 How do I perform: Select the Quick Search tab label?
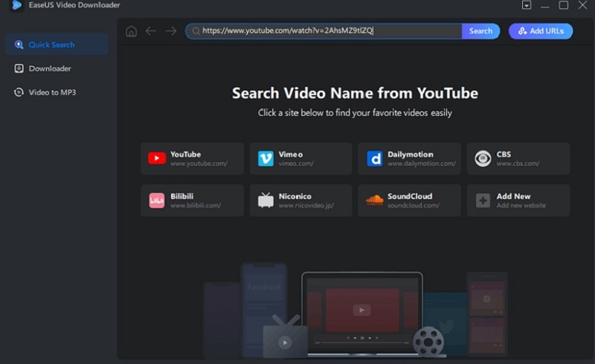tap(51, 45)
